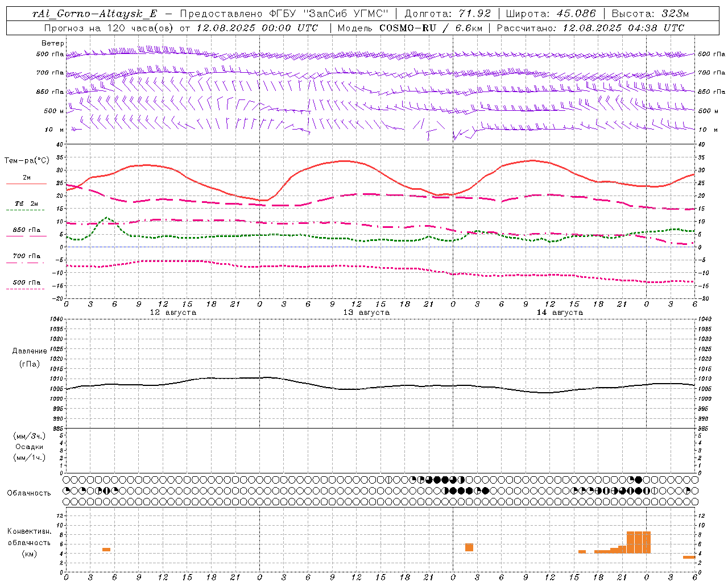The height and width of the screenshot is (582, 728).
Task: Click the "Ветер" wind panel label
Action: (x=53, y=43)
